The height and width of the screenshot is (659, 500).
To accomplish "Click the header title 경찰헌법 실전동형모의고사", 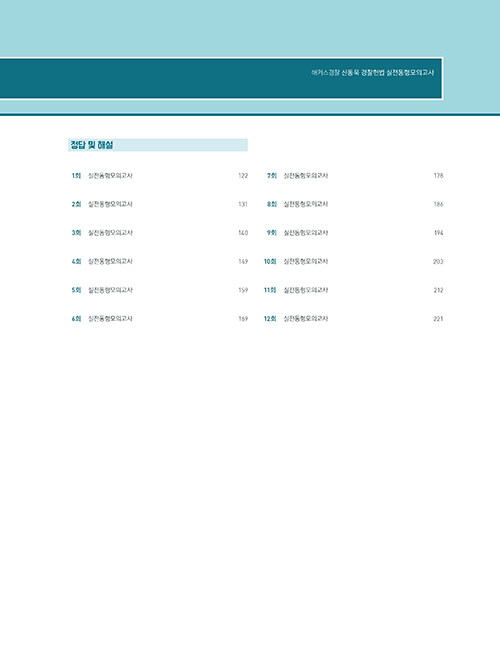I will coord(397,73).
